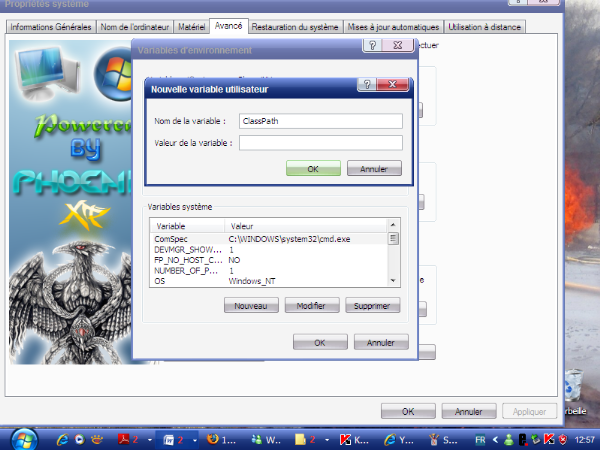Switch to the folder taskbar group

click(306, 440)
